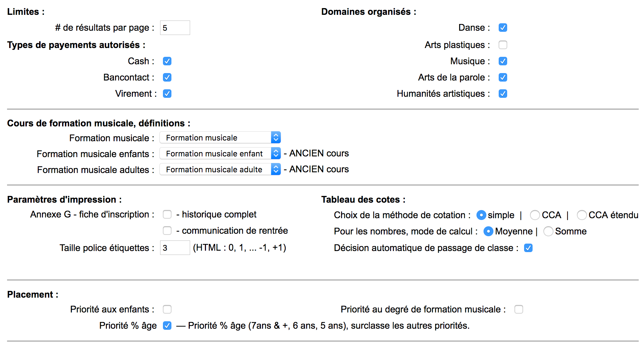The width and height of the screenshot is (644, 346).
Task: Uncheck Décision automatique de passage de classe
Action: (x=528, y=248)
